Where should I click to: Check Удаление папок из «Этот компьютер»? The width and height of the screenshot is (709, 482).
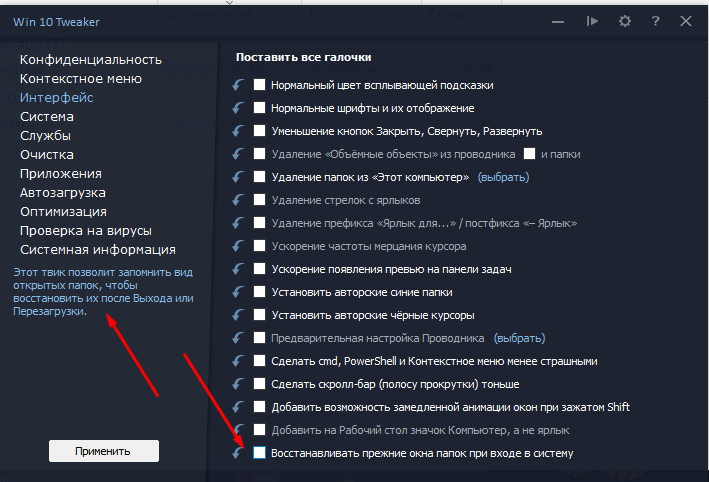pyautogui.click(x=260, y=177)
